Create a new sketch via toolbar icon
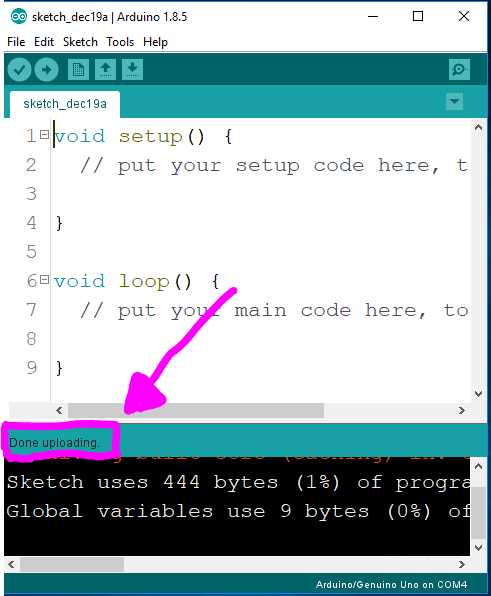Screen dimensions: 491x596 pyautogui.click(x=78, y=70)
